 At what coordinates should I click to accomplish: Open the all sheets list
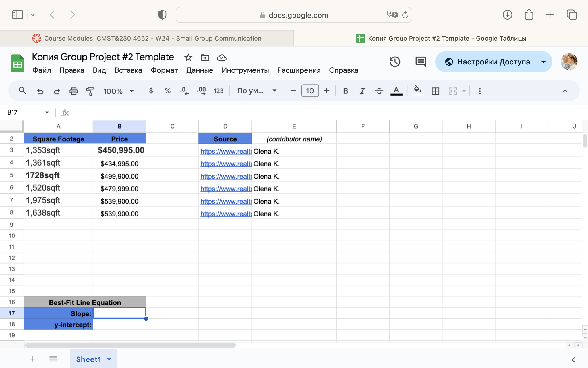[x=53, y=359]
